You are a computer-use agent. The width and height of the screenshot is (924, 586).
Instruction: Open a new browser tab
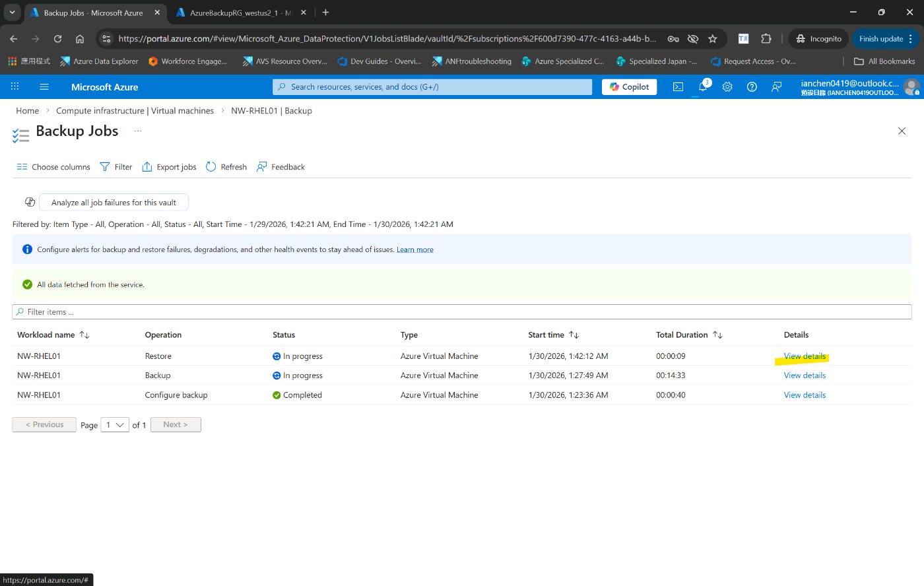325,13
